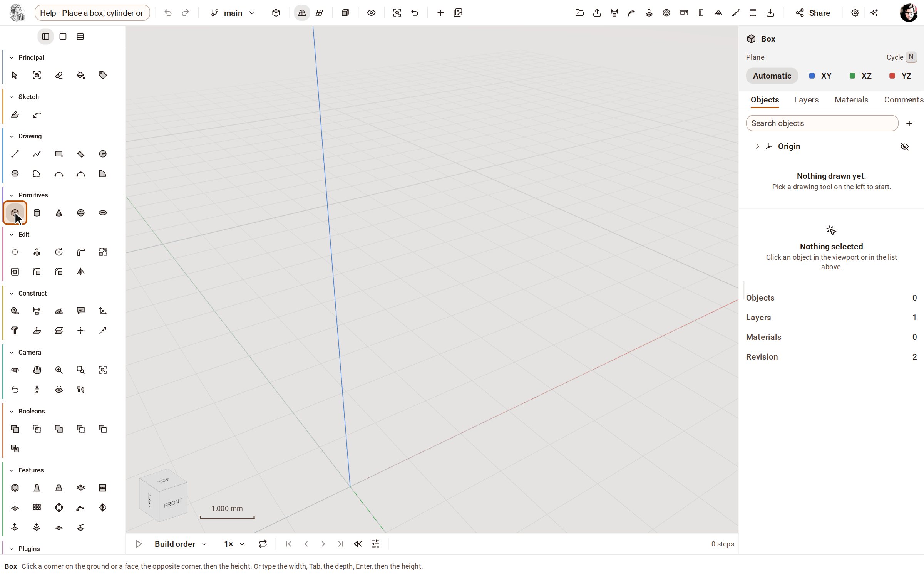This screenshot has height=578, width=924.
Task: Toggle the eye view visibility in top toolbar
Action: click(x=371, y=13)
